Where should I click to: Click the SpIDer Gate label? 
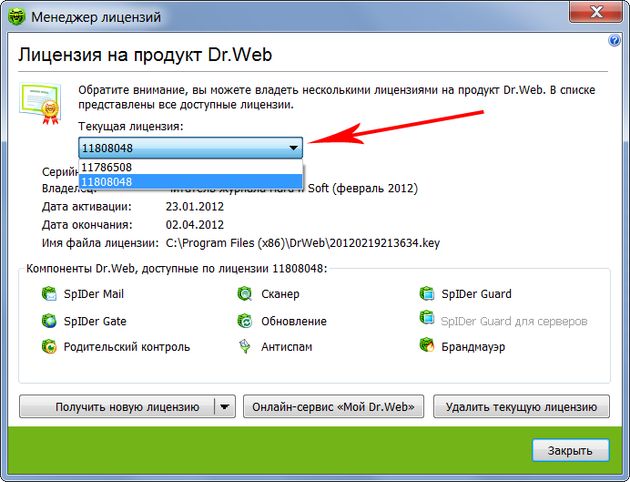point(95,321)
